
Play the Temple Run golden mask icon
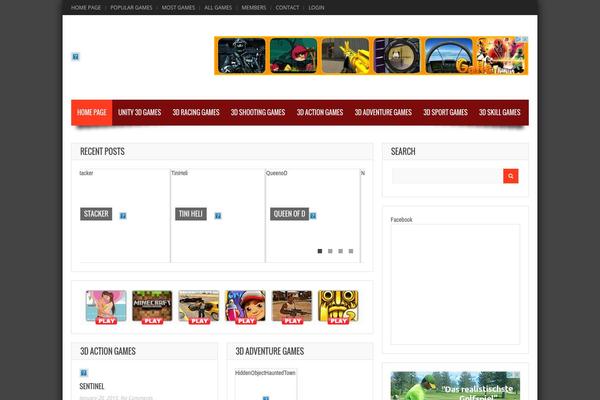(x=338, y=307)
